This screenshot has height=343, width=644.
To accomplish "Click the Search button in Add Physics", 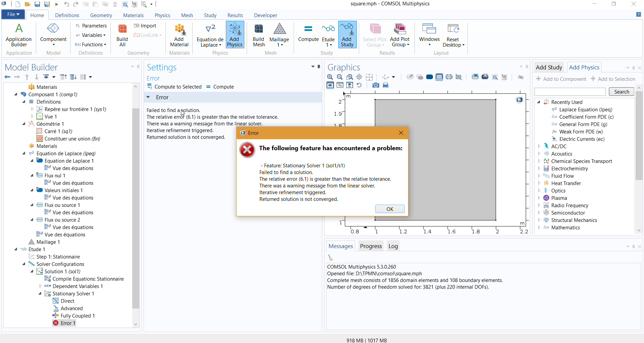I will (x=621, y=92).
